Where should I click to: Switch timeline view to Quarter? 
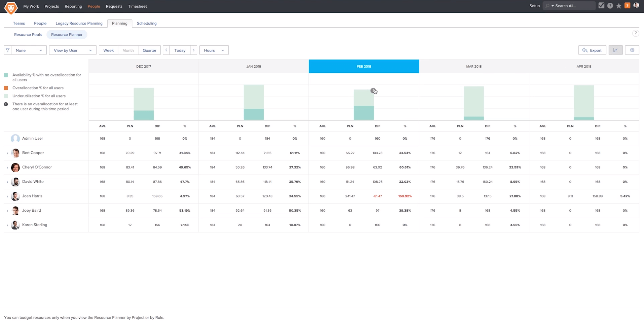coord(149,50)
